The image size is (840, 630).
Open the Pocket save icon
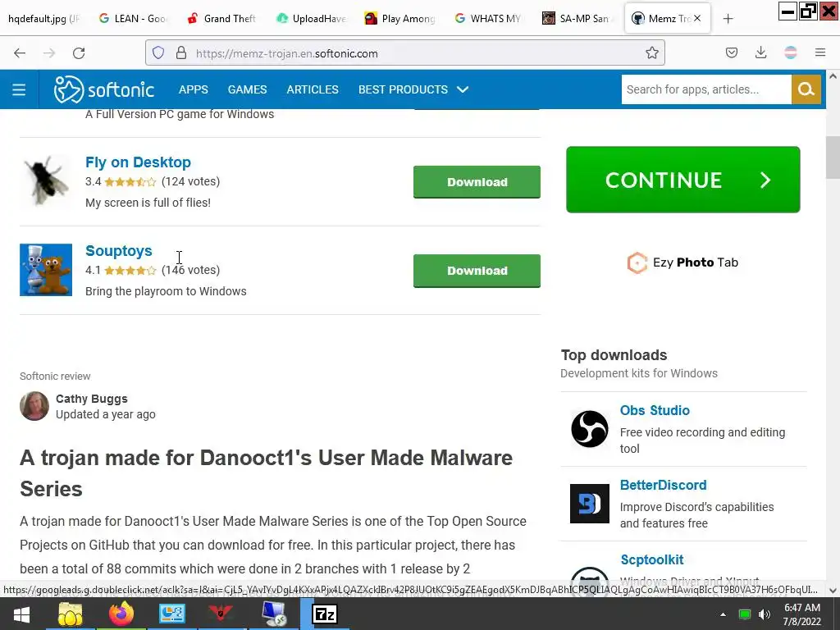pos(732,52)
